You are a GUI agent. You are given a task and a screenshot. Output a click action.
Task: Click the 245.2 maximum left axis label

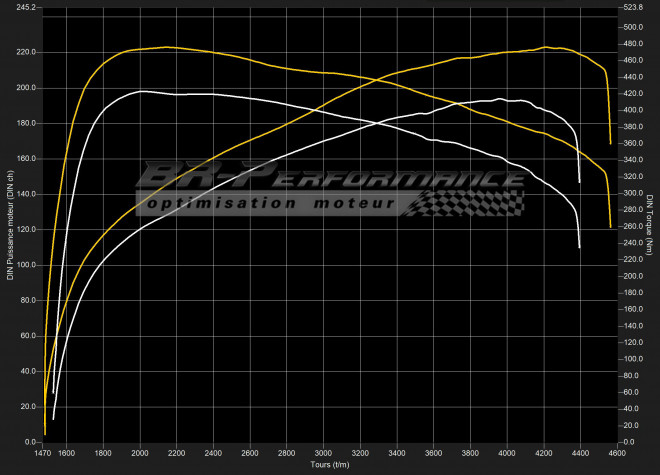pos(27,8)
